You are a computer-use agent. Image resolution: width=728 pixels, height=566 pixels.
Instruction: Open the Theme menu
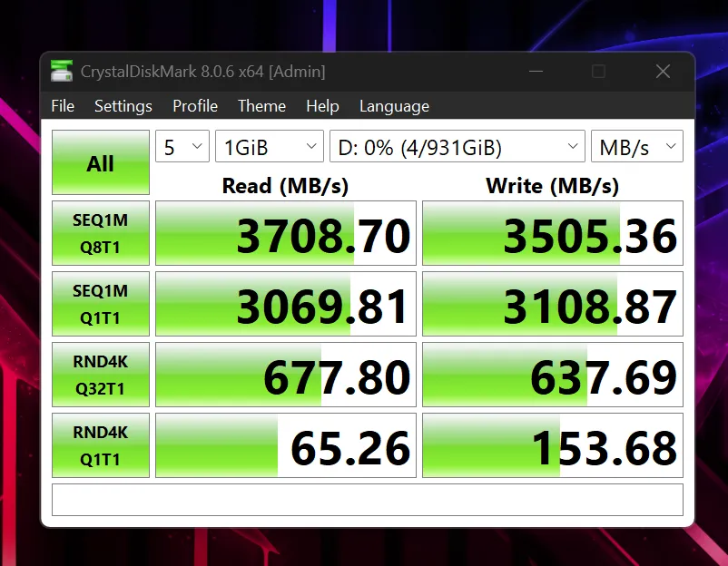261,106
